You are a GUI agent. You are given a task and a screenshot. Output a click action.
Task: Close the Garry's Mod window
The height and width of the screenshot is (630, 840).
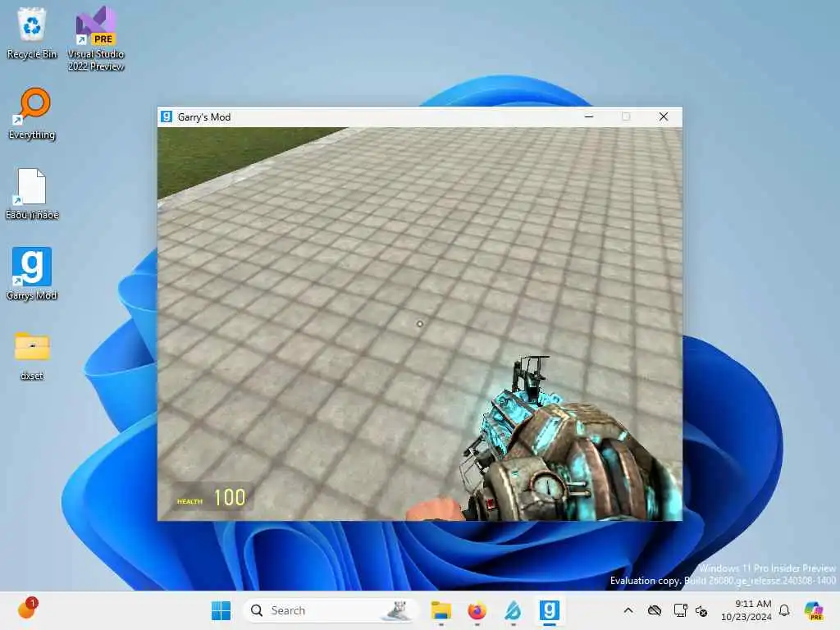tap(663, 116)
